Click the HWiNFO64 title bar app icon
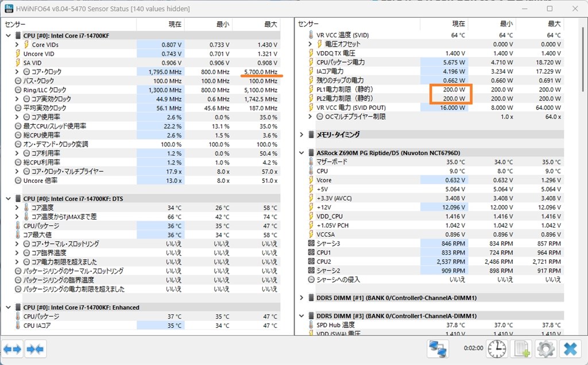 click(9, 8)
